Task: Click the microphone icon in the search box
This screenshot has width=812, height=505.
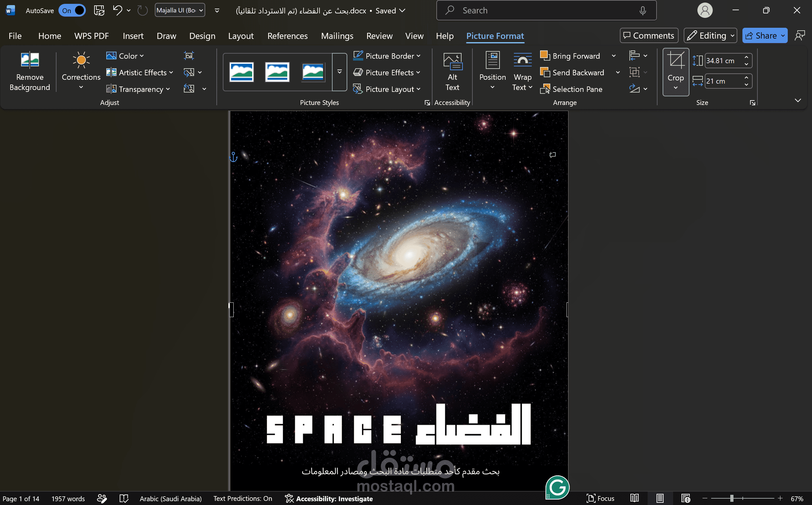Action: pos(643,11)
